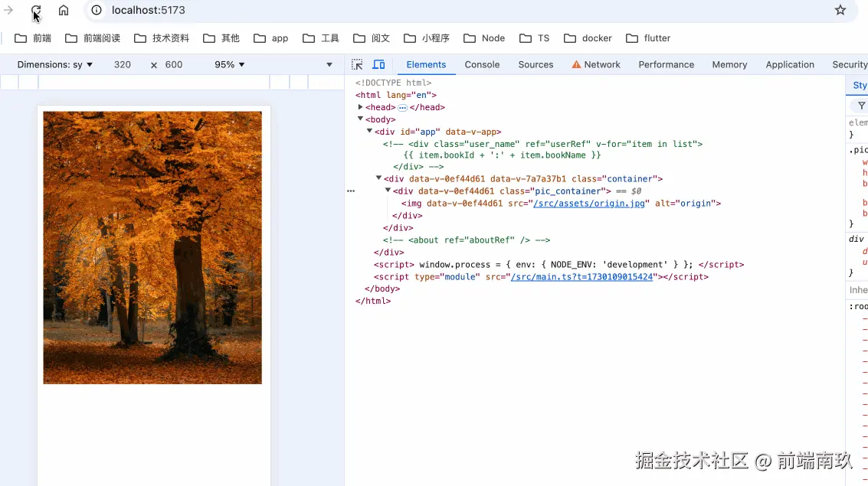Select the closing </html> tag line
Viewport: 868px width, 486px height.
coord(373,301)
